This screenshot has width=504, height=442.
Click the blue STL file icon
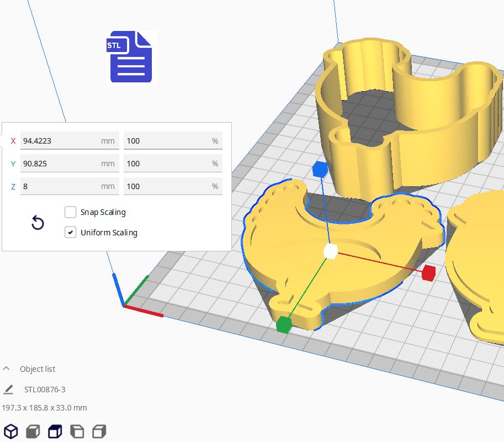coord(130,57)
